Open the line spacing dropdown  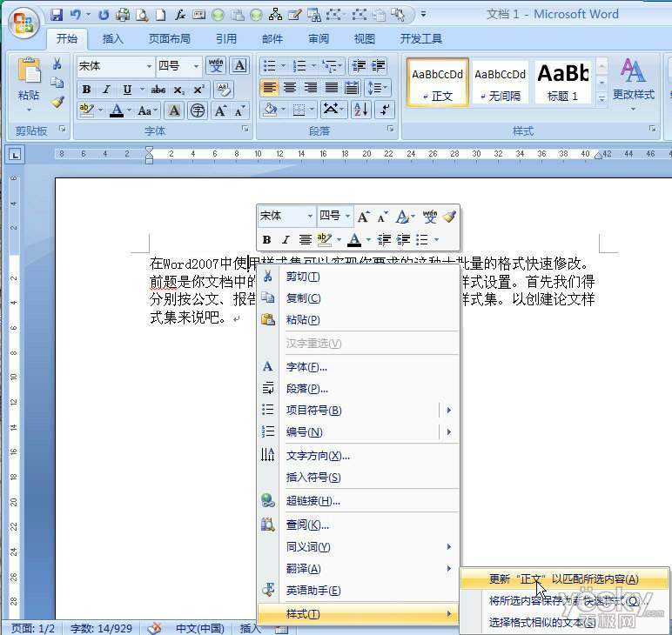(x=378, y=88)
